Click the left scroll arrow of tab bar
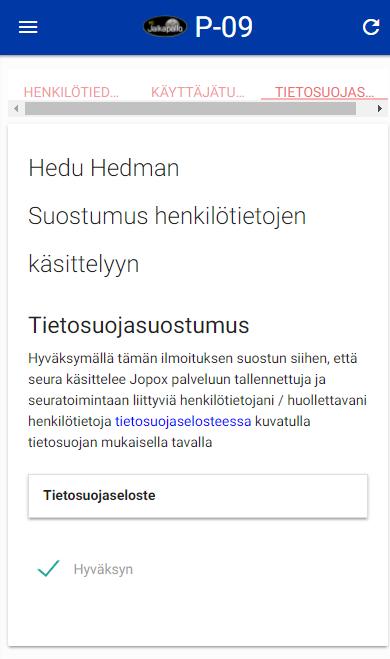 [x=16, y=109]
